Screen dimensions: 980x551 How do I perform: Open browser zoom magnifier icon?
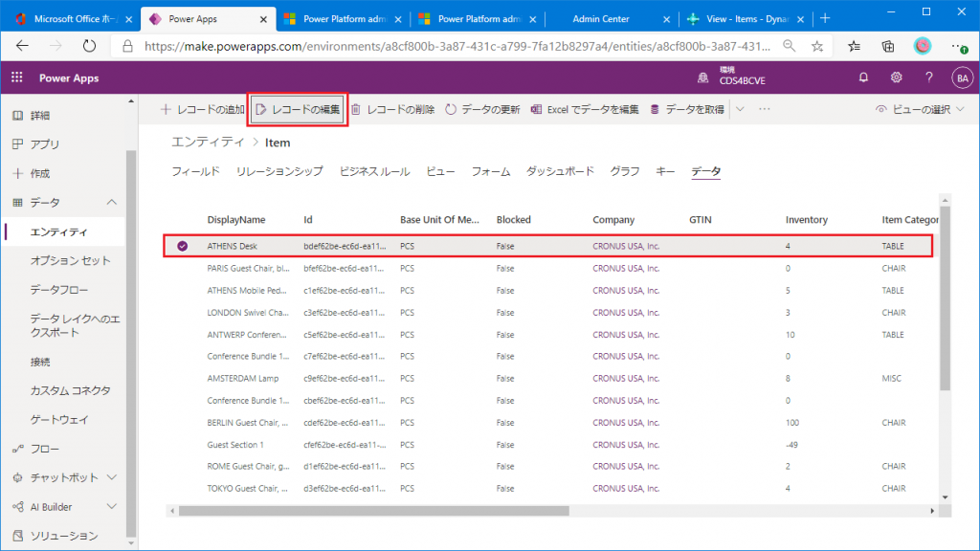click(790, 46)
